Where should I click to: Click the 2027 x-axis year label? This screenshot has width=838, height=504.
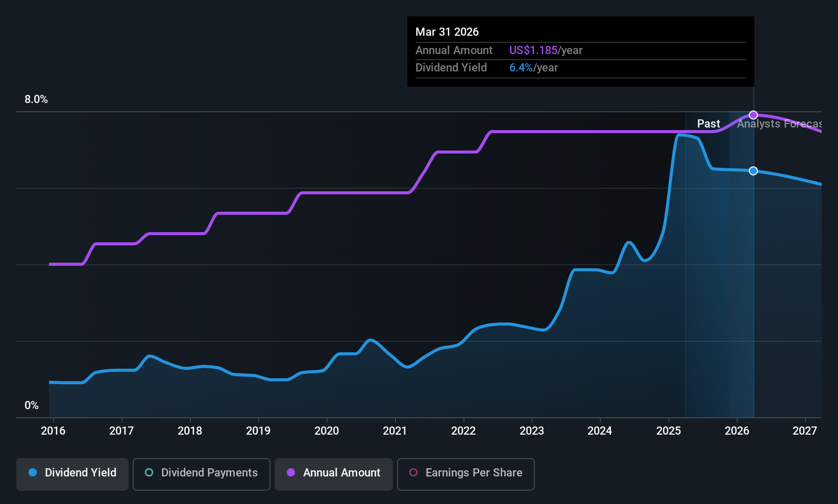[x=805, y=431]
